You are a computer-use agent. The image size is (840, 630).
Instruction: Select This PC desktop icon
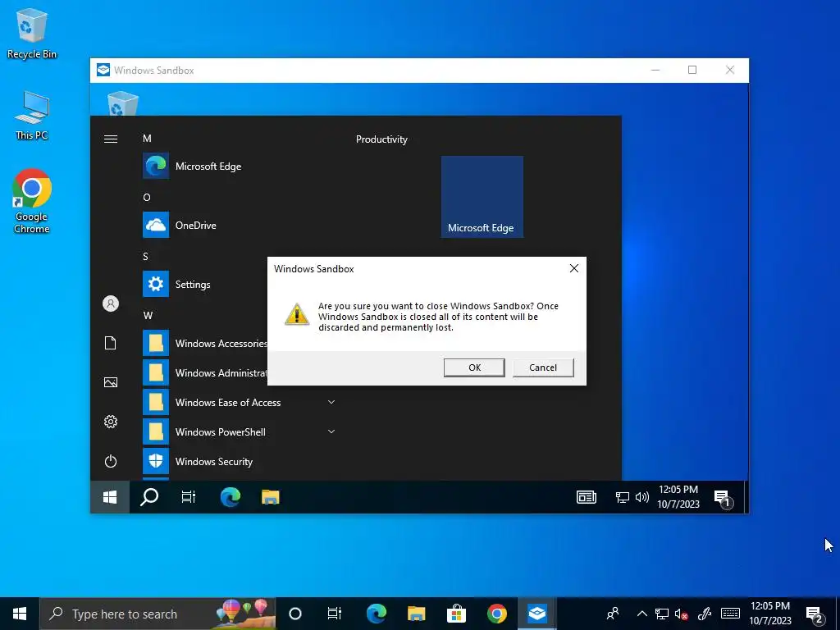click(x=32, y=115)
